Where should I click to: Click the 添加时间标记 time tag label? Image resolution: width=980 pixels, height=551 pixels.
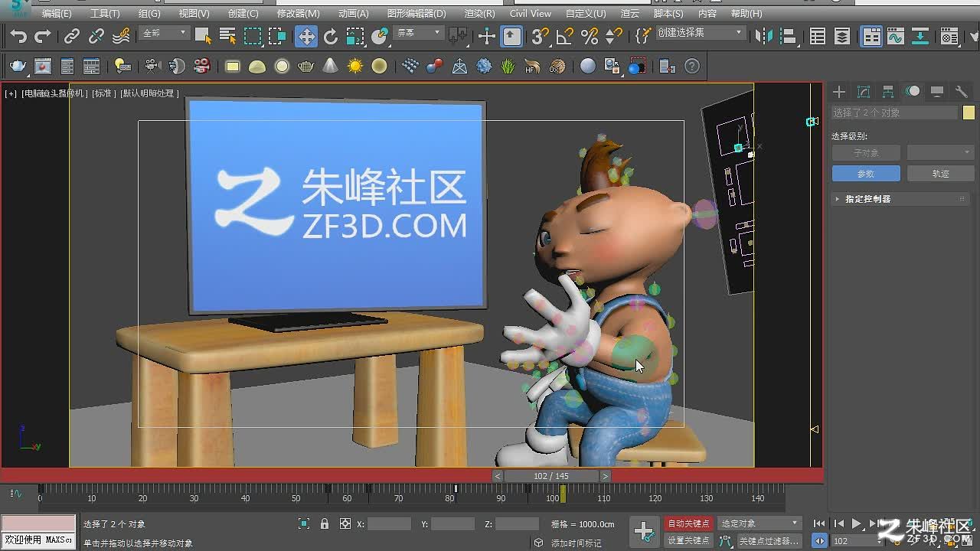click(x=576, y=543)
